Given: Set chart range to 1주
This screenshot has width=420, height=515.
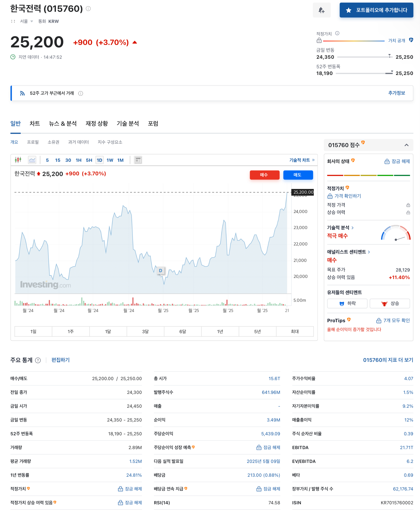Looking at the screenshot, I should [71, 331].
